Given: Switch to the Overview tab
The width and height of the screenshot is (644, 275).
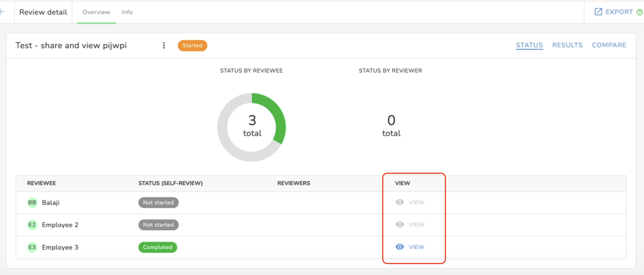Looking at the screenshot, I should pyautogui.click(x=96, y=12).
